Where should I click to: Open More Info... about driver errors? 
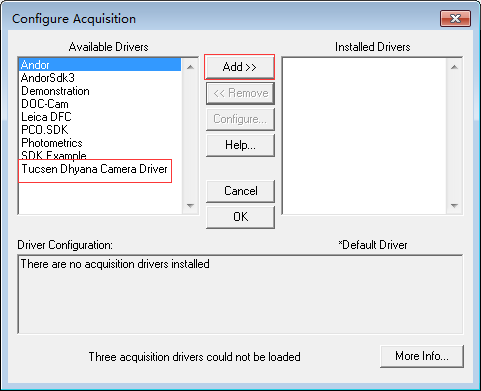tap(422, 356)
